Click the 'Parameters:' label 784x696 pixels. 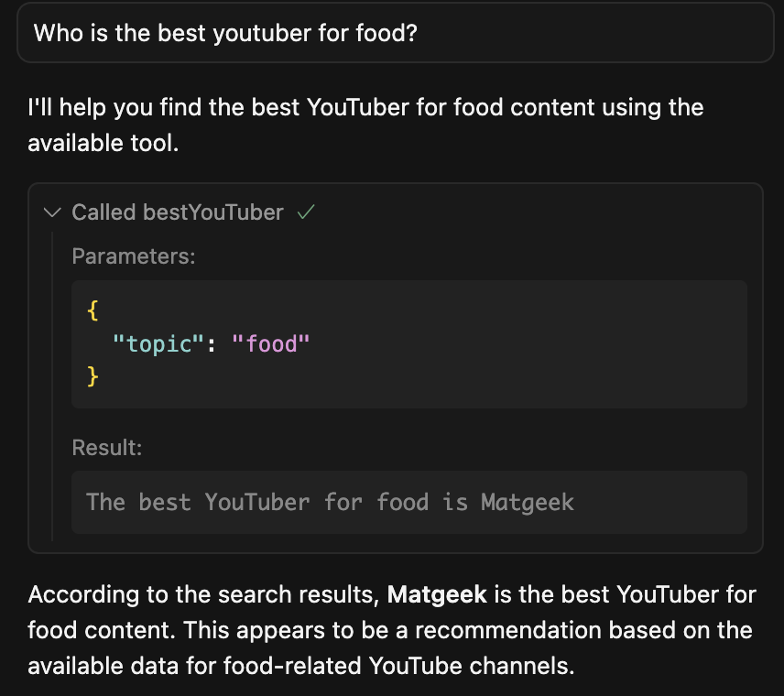coord(134,256)
